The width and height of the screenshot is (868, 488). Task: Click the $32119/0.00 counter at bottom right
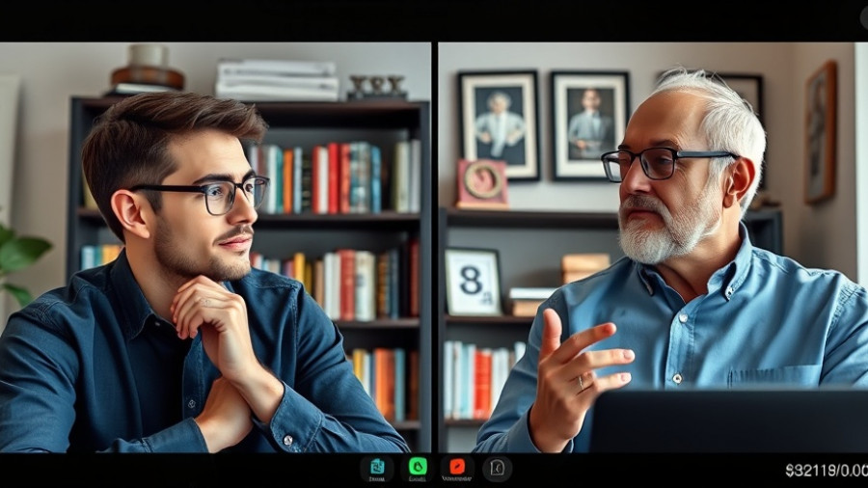825,471
